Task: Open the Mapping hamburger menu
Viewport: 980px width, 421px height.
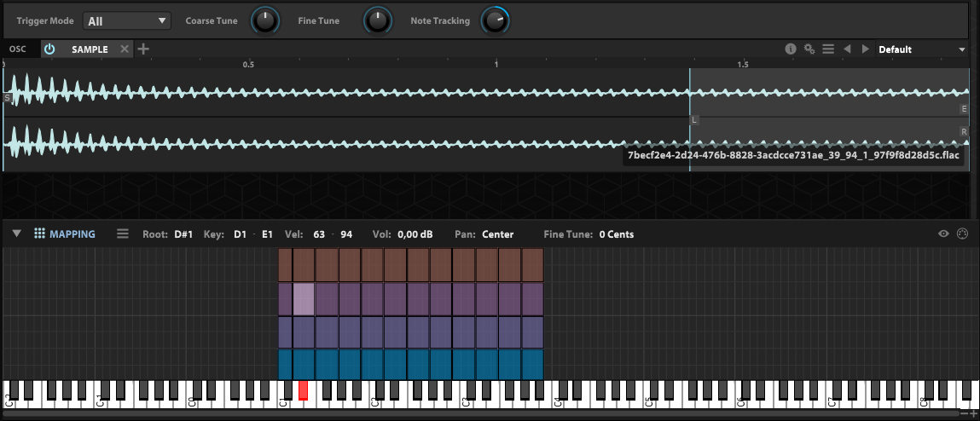Action: 123,234
